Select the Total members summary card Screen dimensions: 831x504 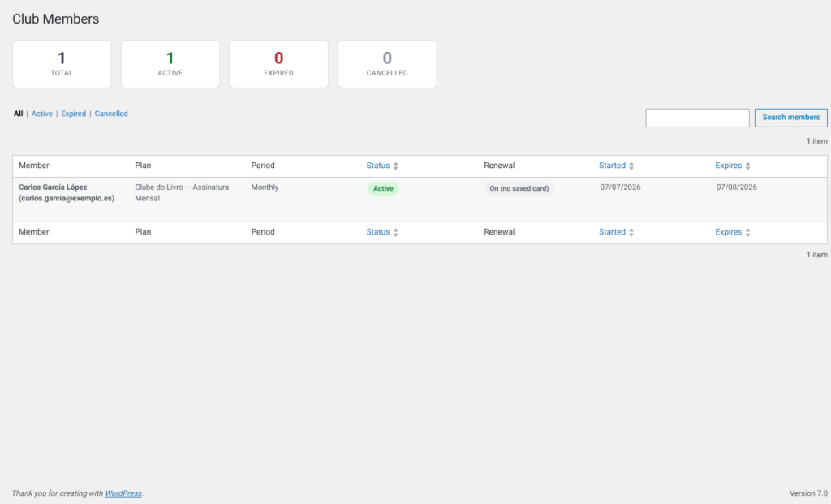62,64
